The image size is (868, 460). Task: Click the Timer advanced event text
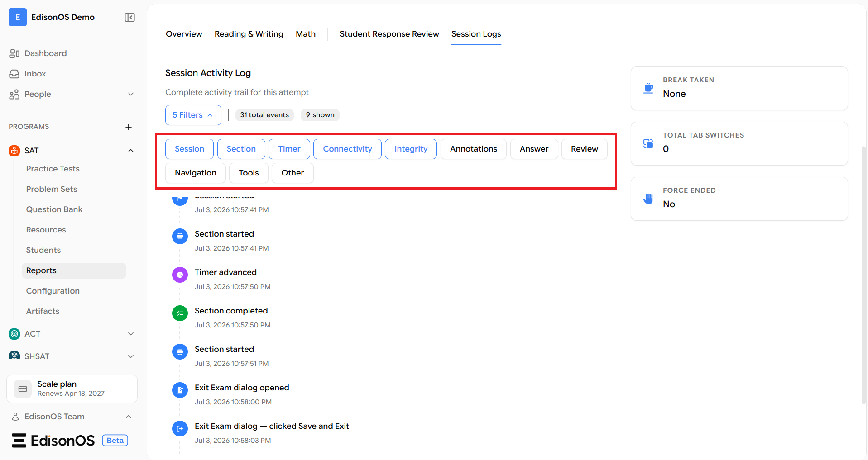click(225, 272)
